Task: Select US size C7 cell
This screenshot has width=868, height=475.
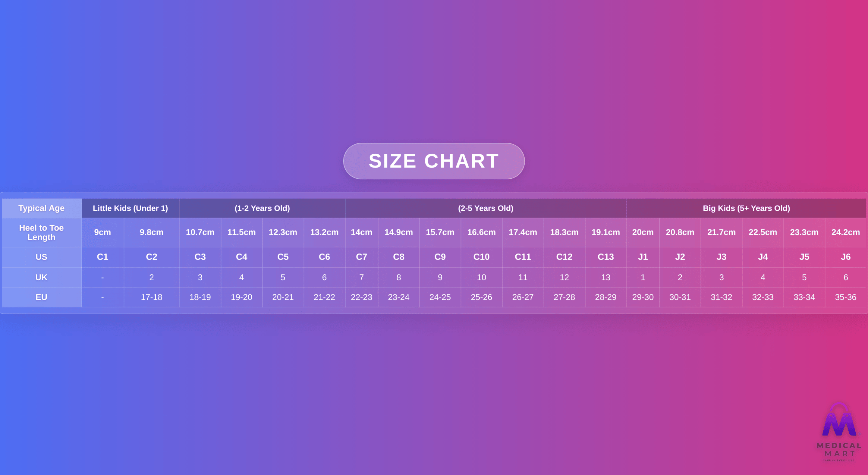Action: [361, 257]
